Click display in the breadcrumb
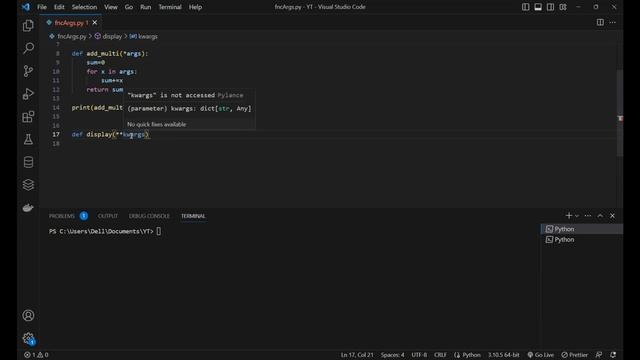Image resolution: width=640 pixels, height=360 pixels. point(112,36)
